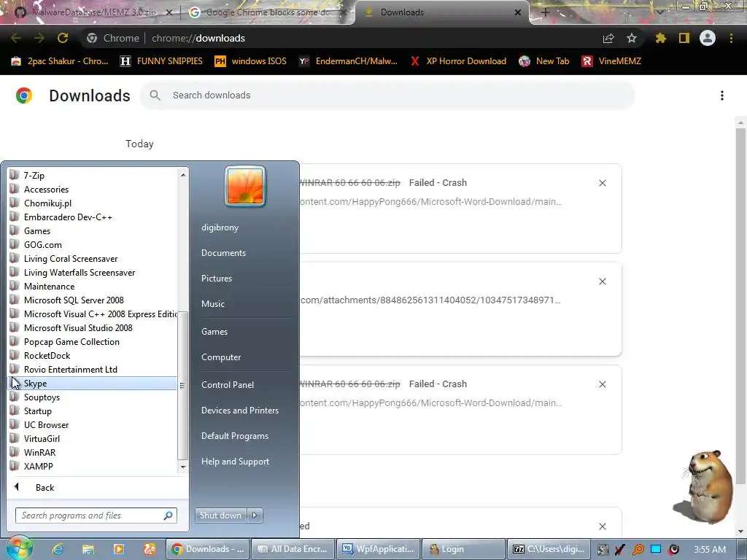Expand the Skype folder
The image size is (747, 560).
tap(93, 384)
